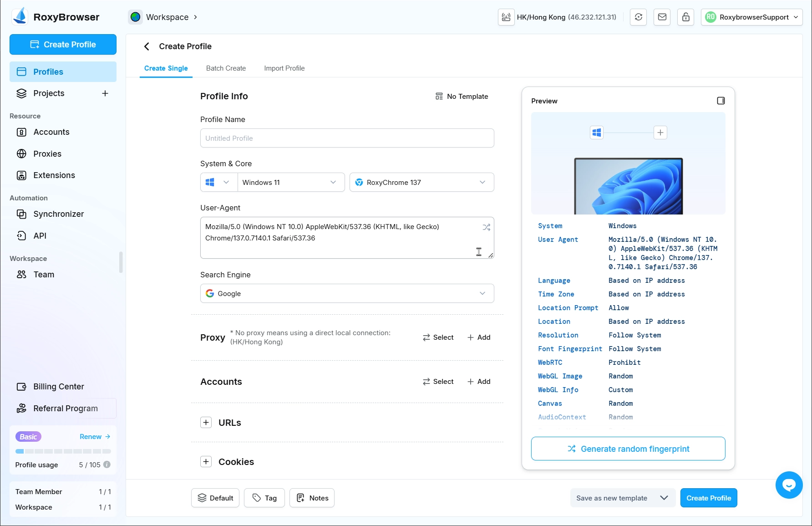Click the lock icon in top bar
Screen dimensions: 812x526
click(685, 17)
